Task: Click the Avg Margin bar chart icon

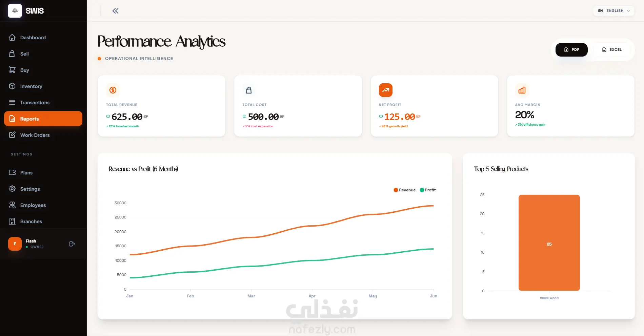Action: [x=522, y=90]
